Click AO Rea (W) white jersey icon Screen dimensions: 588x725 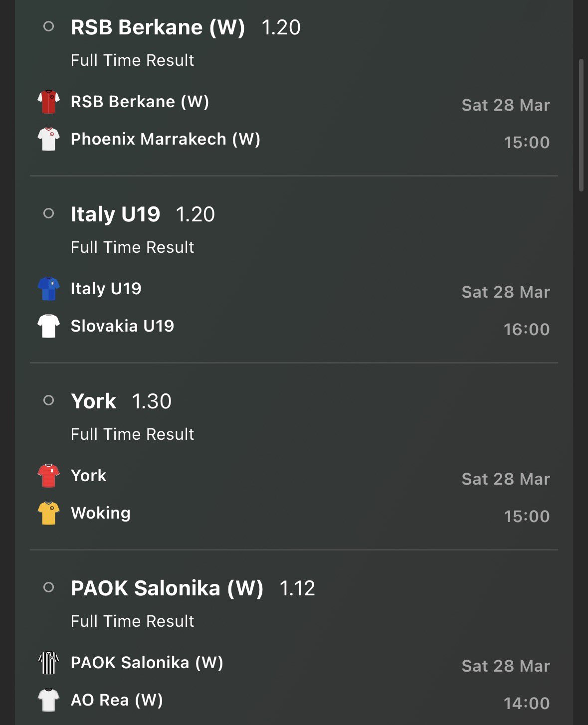tap(48, 700)
